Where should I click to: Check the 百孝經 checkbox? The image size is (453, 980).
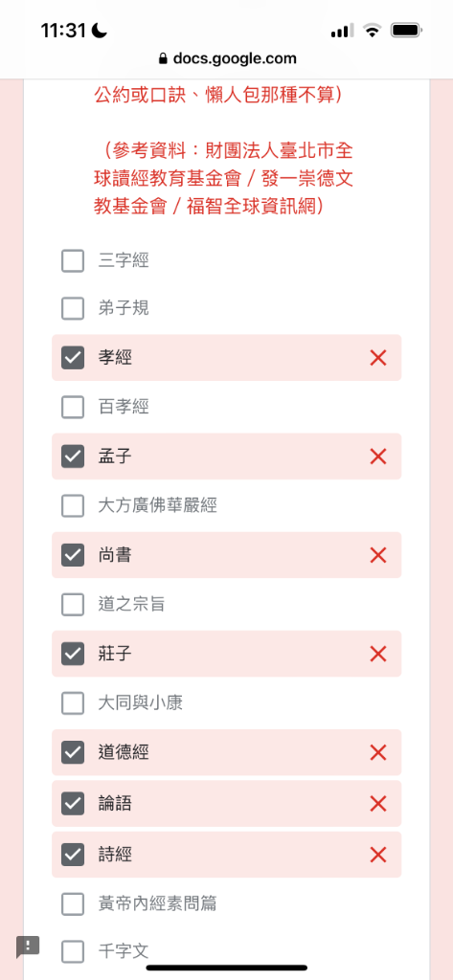(x=73, y=408)
